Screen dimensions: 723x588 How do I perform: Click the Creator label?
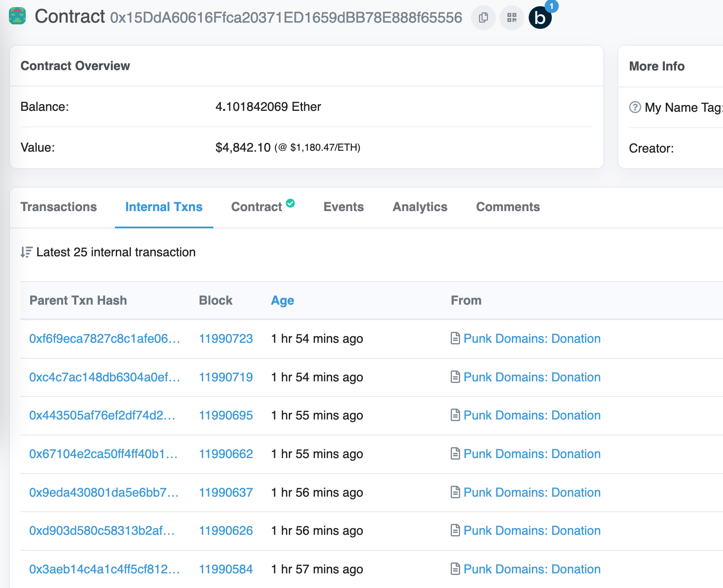[651, 148]
